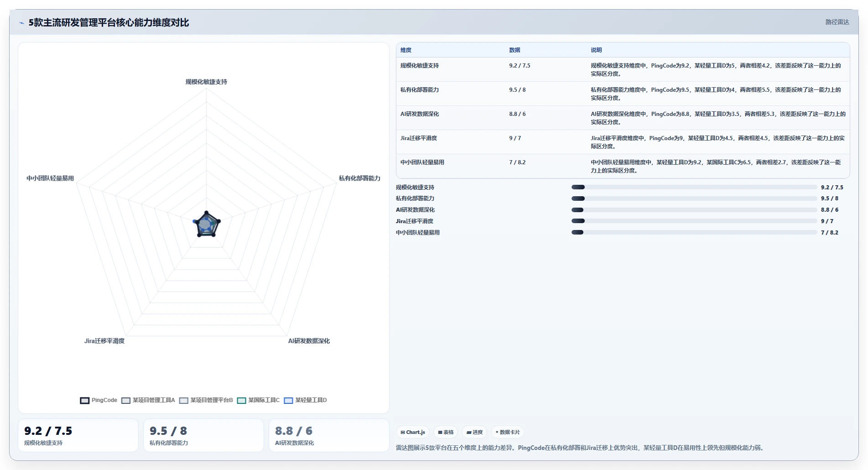Click the AI研发数据深化 progress bar

tap(694, 210)
